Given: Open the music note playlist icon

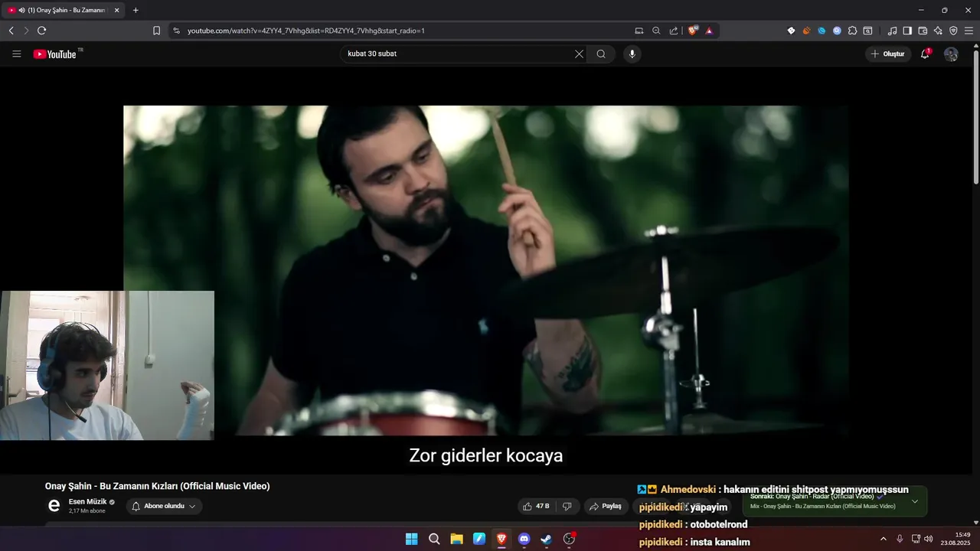Looking at the screenshot, I should pyautogui.click(x=892, y=31).
